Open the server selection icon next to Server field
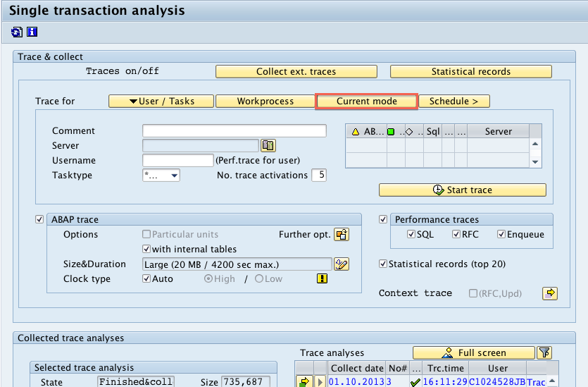 (268, 145)
